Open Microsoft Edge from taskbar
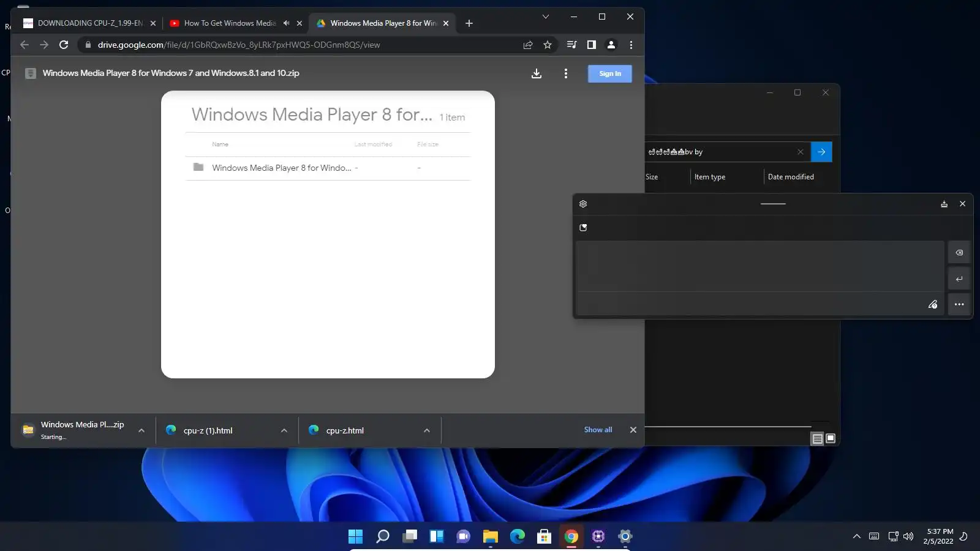This screenshot has height=551, width=980. tap(517, 536)
